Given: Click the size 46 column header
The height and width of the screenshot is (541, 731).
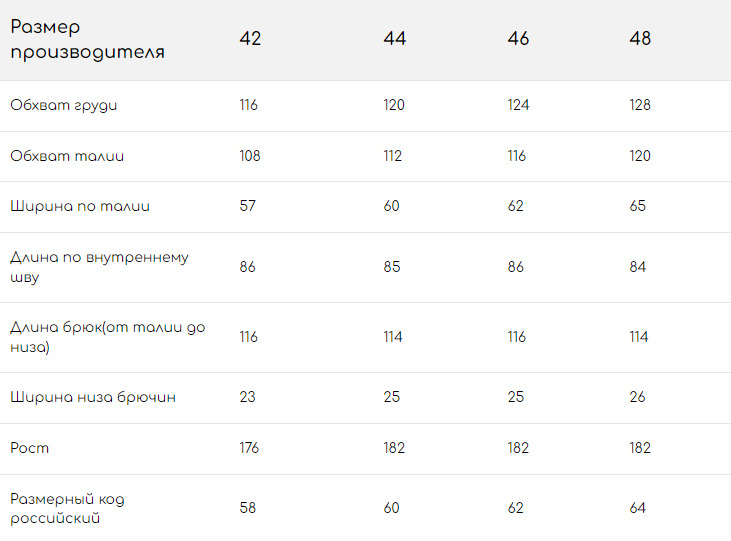Looking at the screenshot, I should pos(518,39).
